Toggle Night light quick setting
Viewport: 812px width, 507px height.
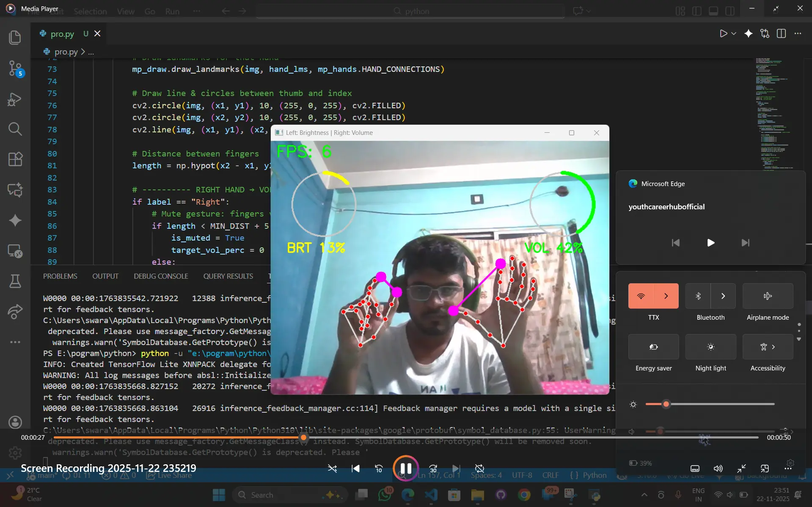tap(710, 347)
